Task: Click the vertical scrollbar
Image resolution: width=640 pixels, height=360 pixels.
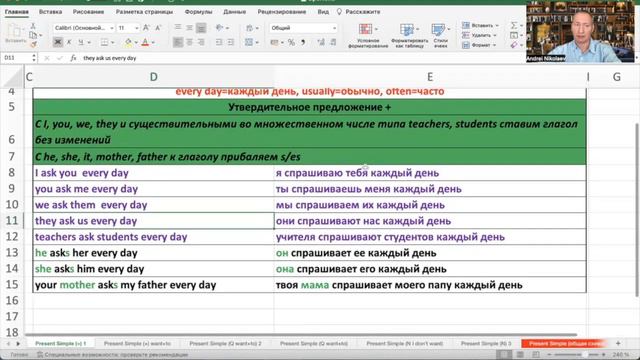Action: [637, 209]
